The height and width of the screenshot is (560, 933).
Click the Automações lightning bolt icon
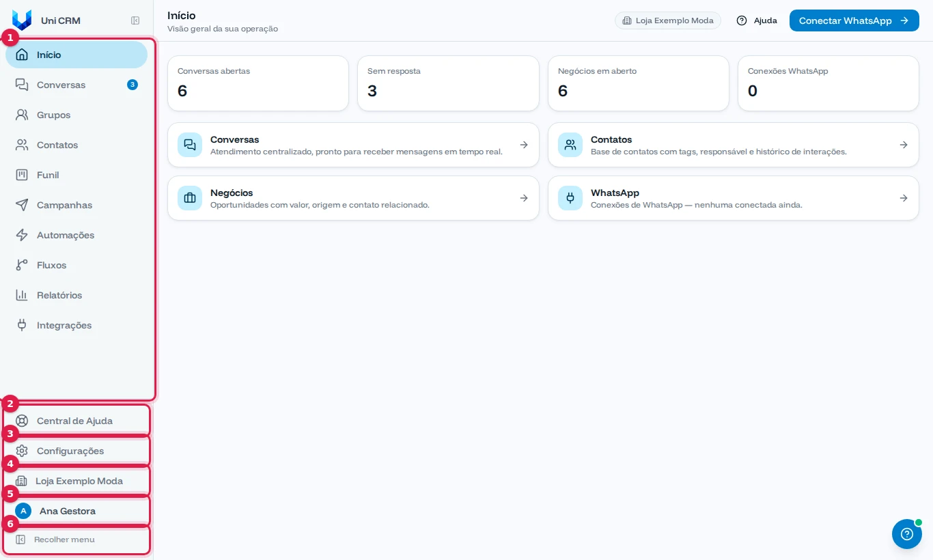click(x=22, y=235)
